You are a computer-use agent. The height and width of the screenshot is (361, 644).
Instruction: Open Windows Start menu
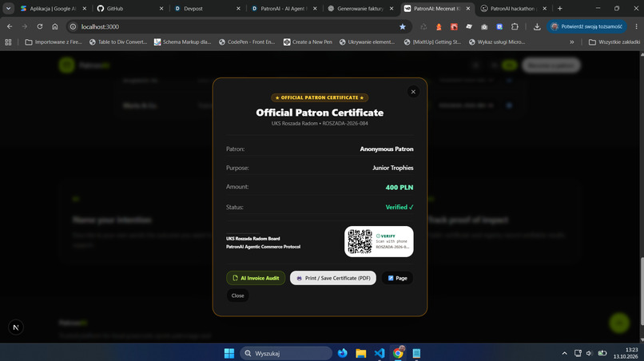coord(229,353)
